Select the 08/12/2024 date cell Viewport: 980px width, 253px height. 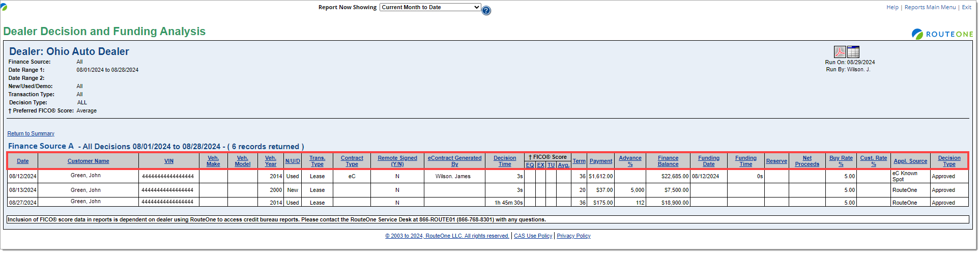[x=23, y=176]
